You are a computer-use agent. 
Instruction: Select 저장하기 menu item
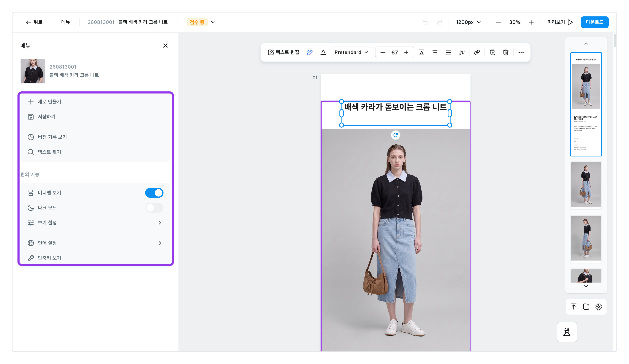tap(95, 117)
